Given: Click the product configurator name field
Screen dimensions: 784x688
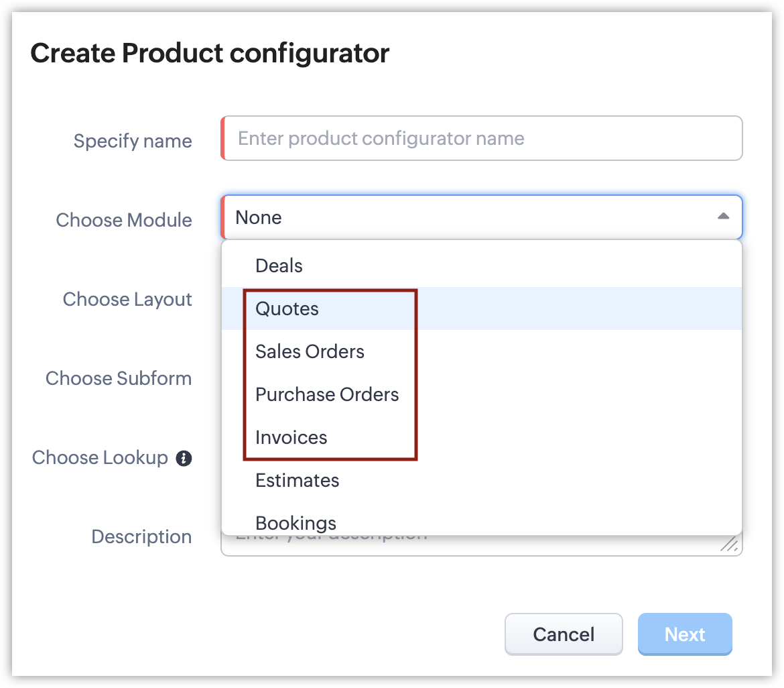Looking at the screenshot, I should pos(482,139).
